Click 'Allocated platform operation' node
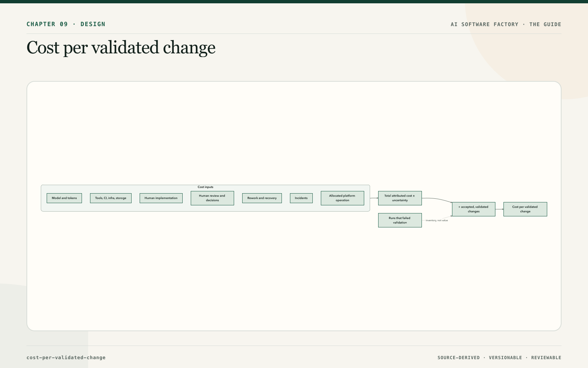Viewport: 588px width, 368px height. click(343, 198)
